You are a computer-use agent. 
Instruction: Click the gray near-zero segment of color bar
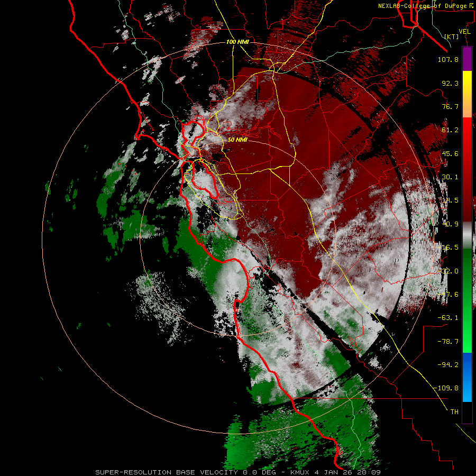point(467,235)
